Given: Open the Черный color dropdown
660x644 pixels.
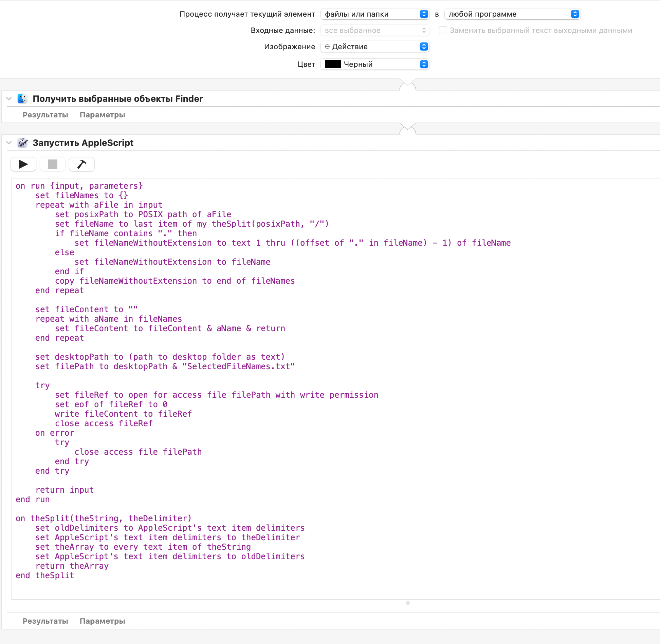Looking at the screenshot, I should 375,64.
